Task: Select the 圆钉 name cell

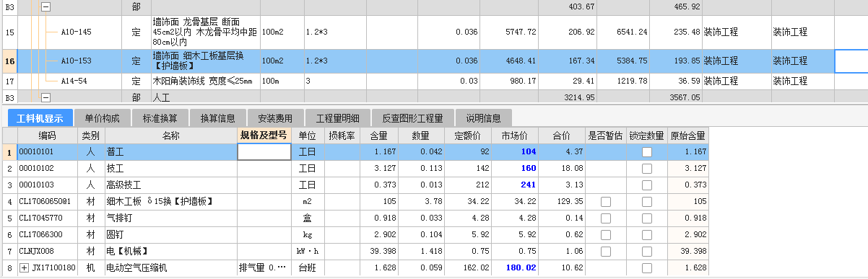Action: pyautogui.click(x=170, y=234)
